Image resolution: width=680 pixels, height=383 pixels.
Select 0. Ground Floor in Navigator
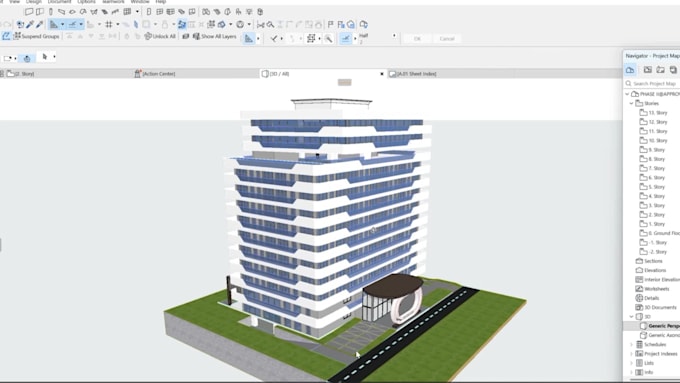[660, 233]
